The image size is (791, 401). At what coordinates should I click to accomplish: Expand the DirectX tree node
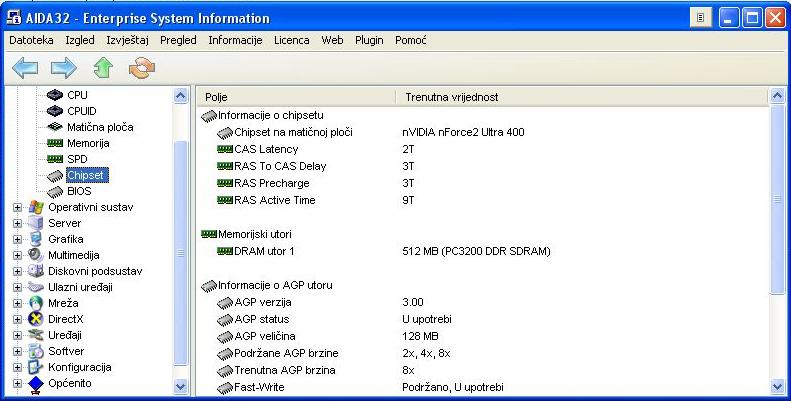(x=17, y=319)
